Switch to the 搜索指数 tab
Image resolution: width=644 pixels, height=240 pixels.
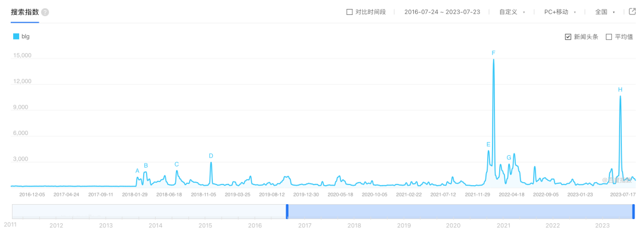(x=25, y=12)
